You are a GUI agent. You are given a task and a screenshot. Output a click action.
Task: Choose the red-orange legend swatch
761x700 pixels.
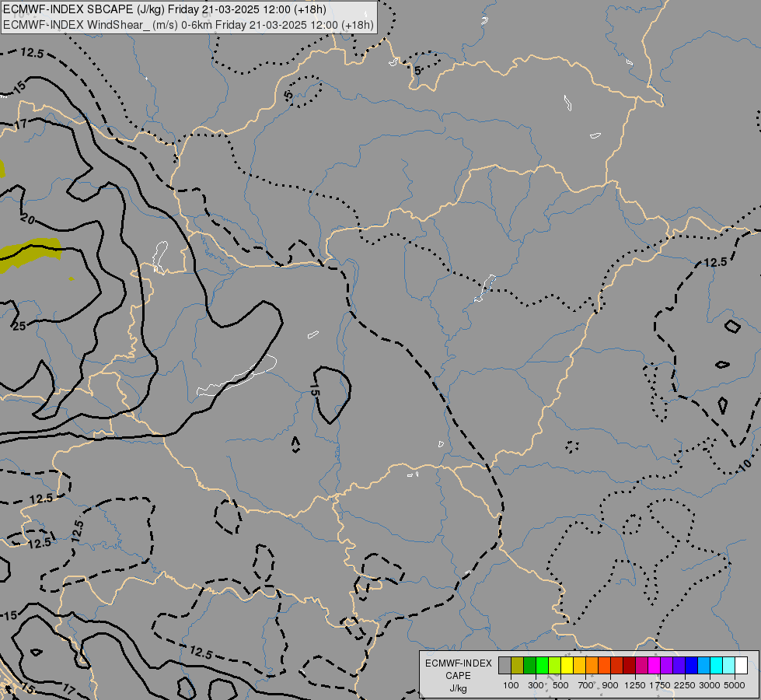click(604, 666)
